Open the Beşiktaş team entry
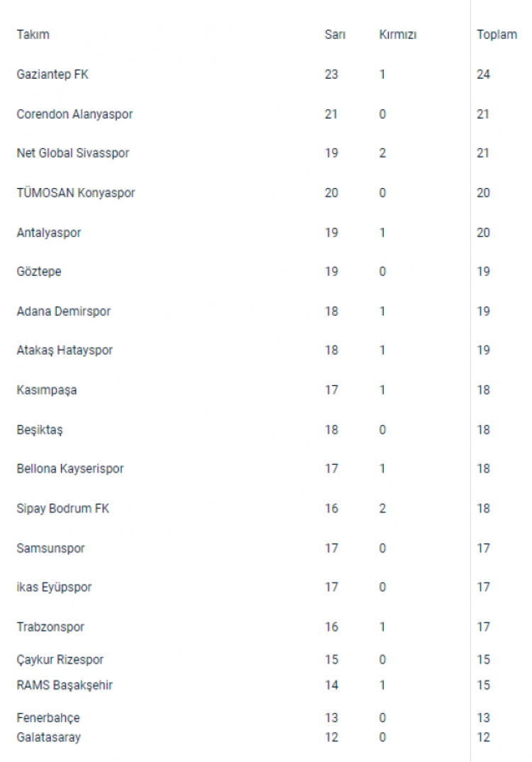Screen dimensions: 532x762 (x=40, y=429)
